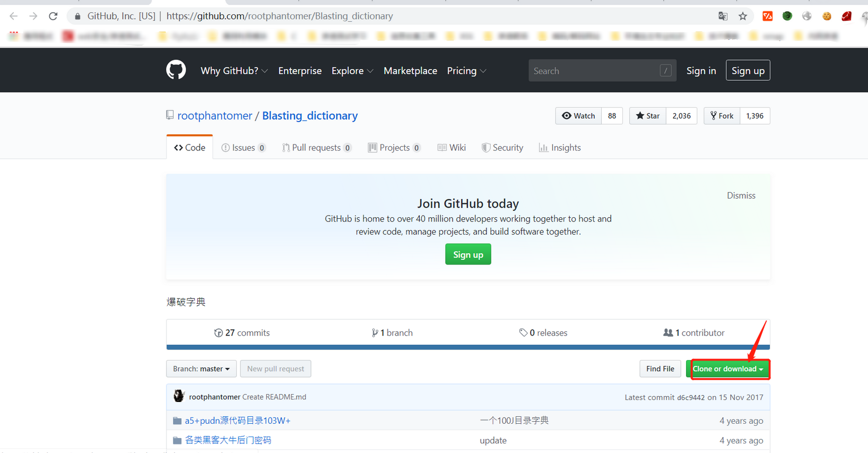Click the Fork button
868x453 pixels.
722,116
